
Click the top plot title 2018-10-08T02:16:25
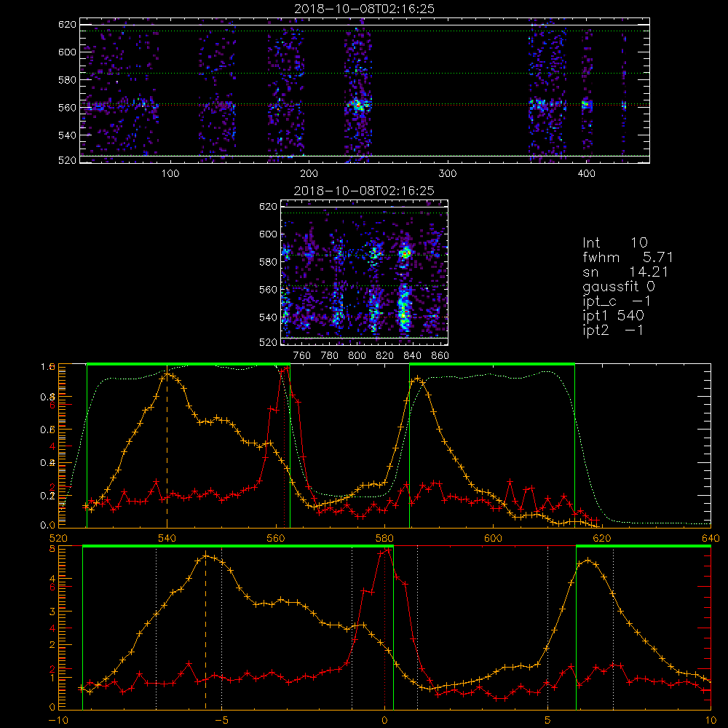[365, 9]
